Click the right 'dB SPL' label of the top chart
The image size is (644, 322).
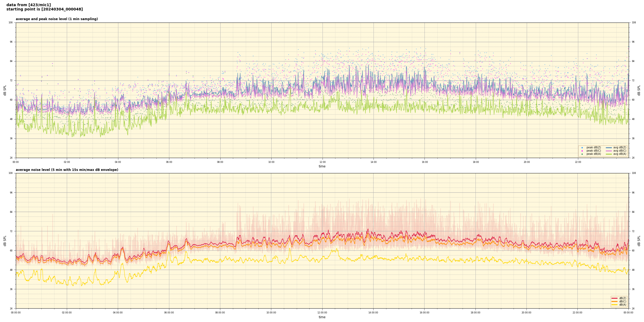(x=639, y=90)
